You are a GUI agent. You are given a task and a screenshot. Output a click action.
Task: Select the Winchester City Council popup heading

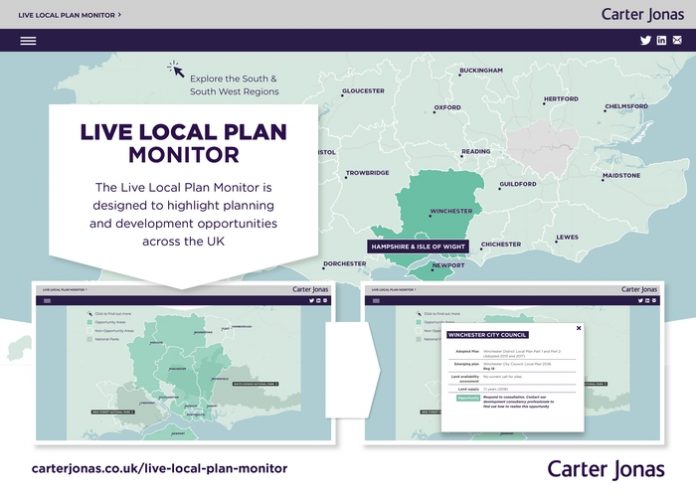coord(487,335)
